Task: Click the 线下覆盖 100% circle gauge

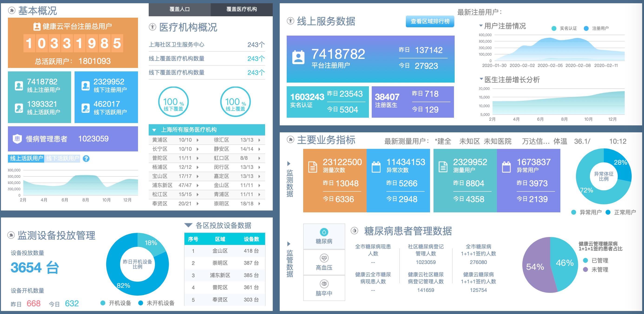Action: 173,102
